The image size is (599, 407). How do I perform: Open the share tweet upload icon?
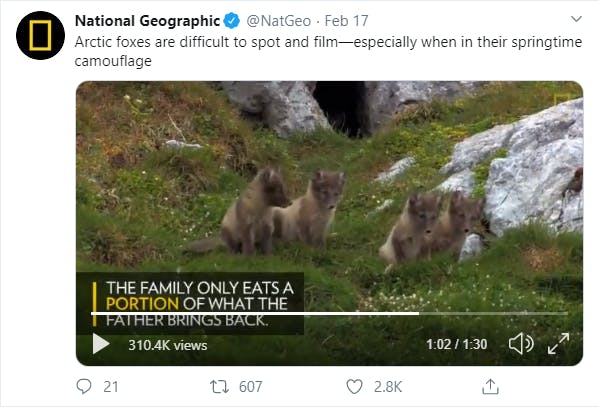491,386
